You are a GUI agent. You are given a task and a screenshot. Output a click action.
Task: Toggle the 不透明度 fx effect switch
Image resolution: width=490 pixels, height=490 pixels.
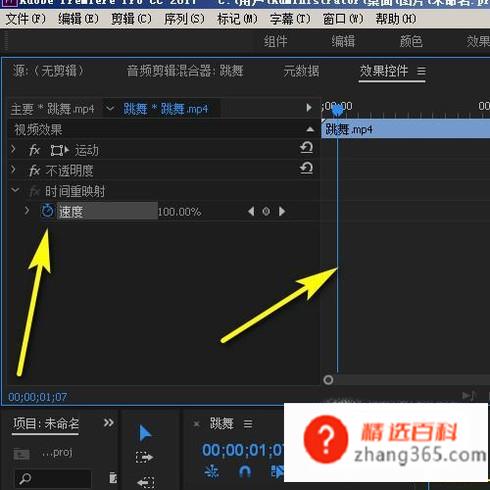tap(34, 171)
